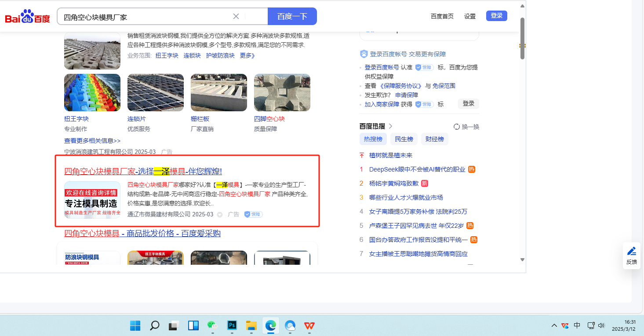The width and height of the screenshot is (644, 336).
Task: Expand 更多》 business scope options
Action: pos(247,55)
